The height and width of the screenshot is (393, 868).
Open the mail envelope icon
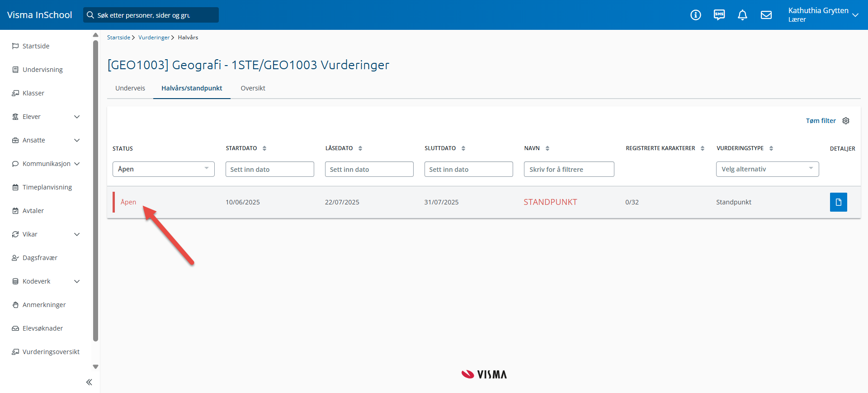[766, 15]
